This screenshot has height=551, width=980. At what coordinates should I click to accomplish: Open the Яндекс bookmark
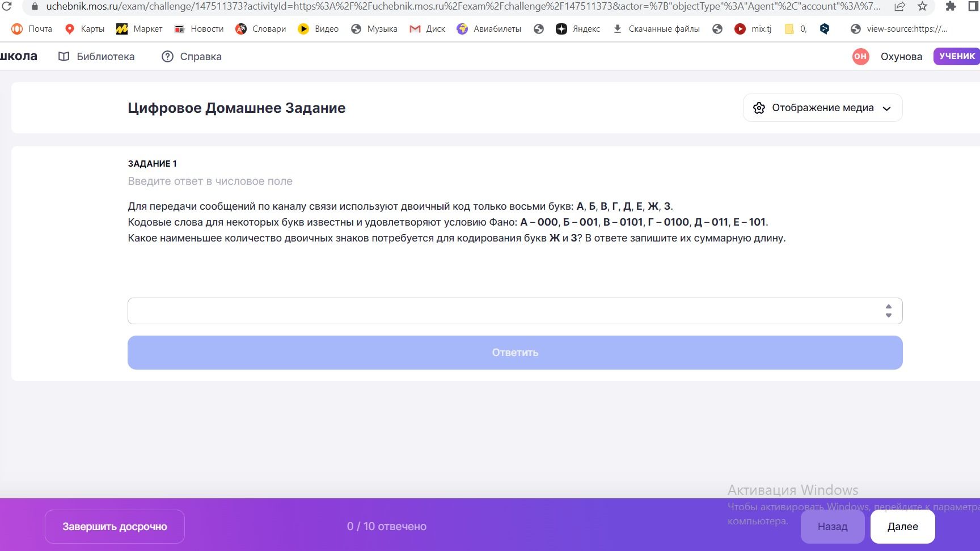click(578, 29)
